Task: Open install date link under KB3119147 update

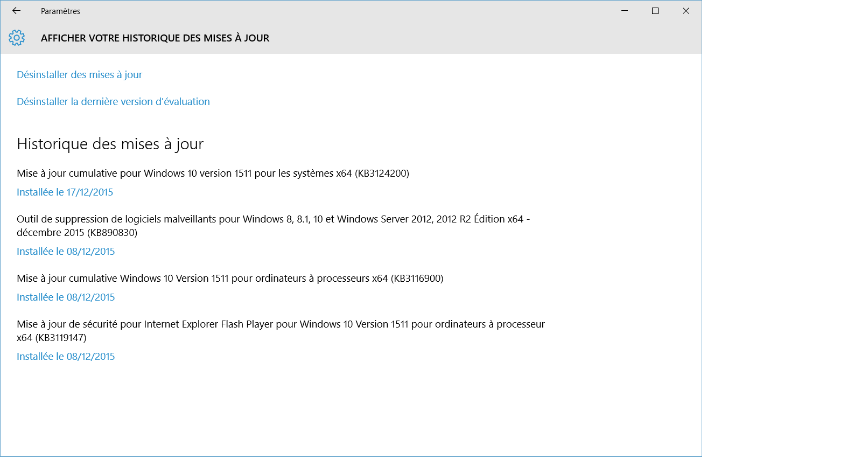Action: [x=66, y=357]
